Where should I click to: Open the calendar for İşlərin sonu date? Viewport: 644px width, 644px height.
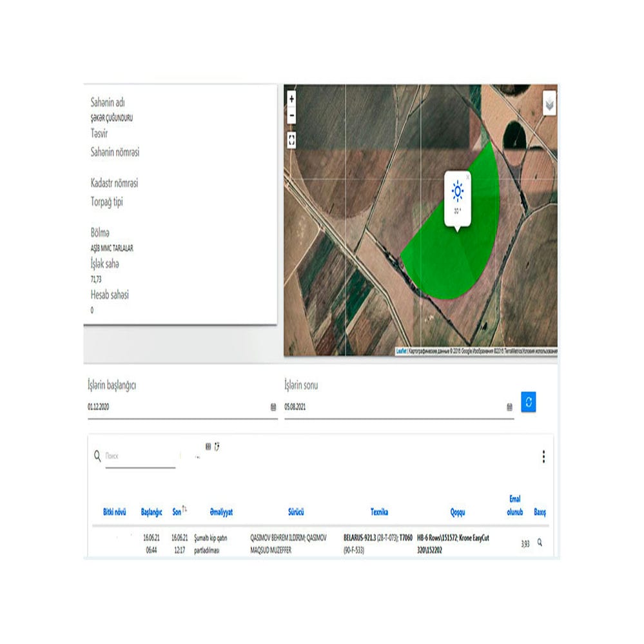508,407
